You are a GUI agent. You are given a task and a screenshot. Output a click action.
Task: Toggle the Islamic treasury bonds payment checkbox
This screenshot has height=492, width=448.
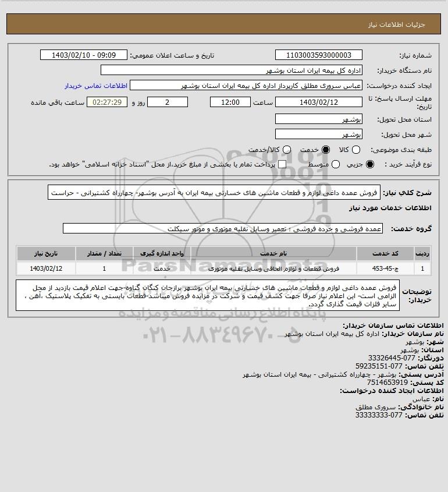click(282, 164)
